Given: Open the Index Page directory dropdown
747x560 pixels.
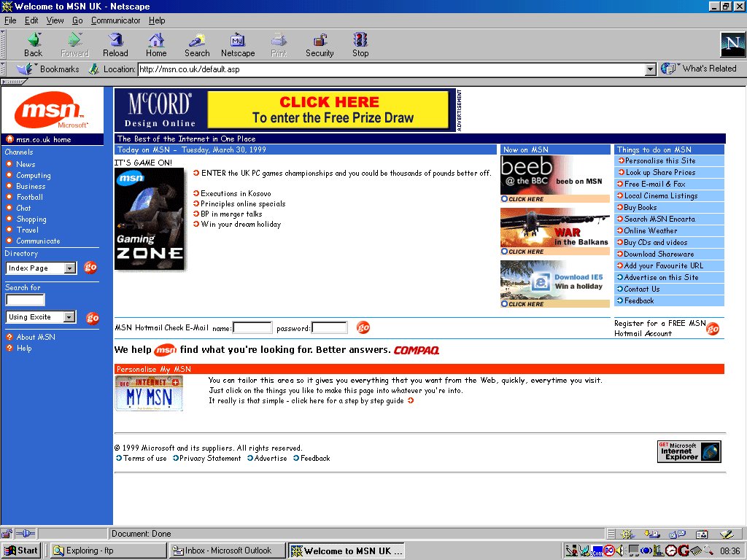Looking at the screenshot, I should point(70,268).
